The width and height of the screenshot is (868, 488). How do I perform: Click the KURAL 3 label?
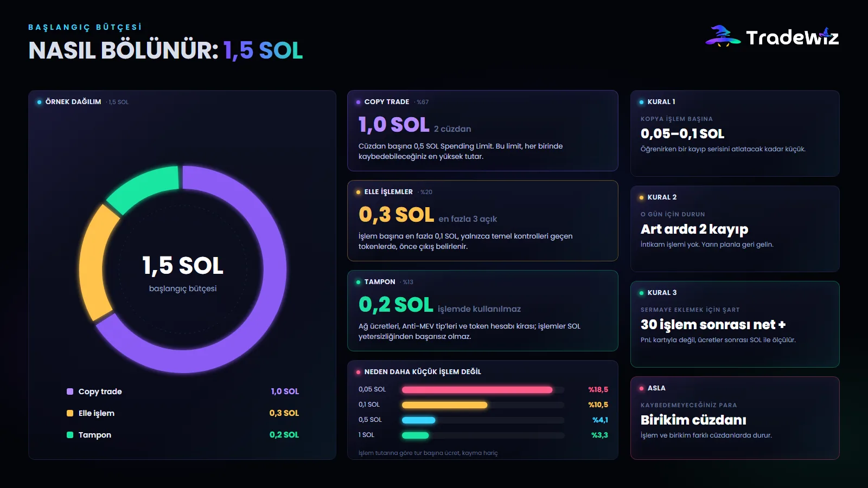[x=662, y=293]
